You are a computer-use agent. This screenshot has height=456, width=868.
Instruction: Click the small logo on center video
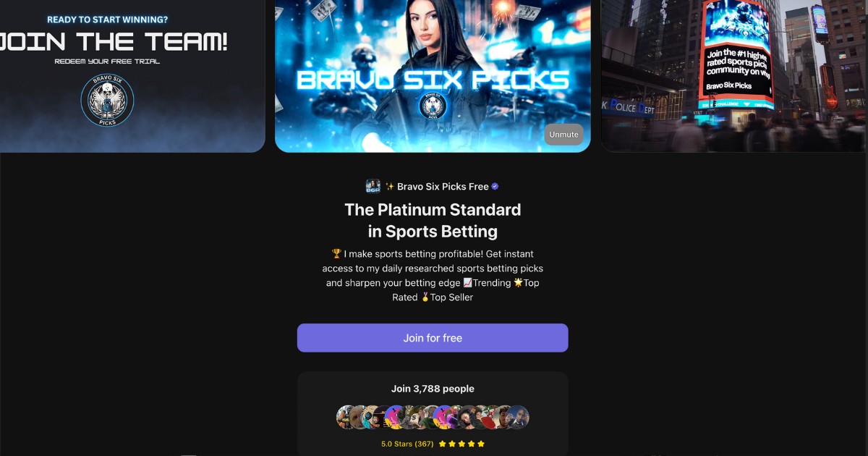(433, 106)
